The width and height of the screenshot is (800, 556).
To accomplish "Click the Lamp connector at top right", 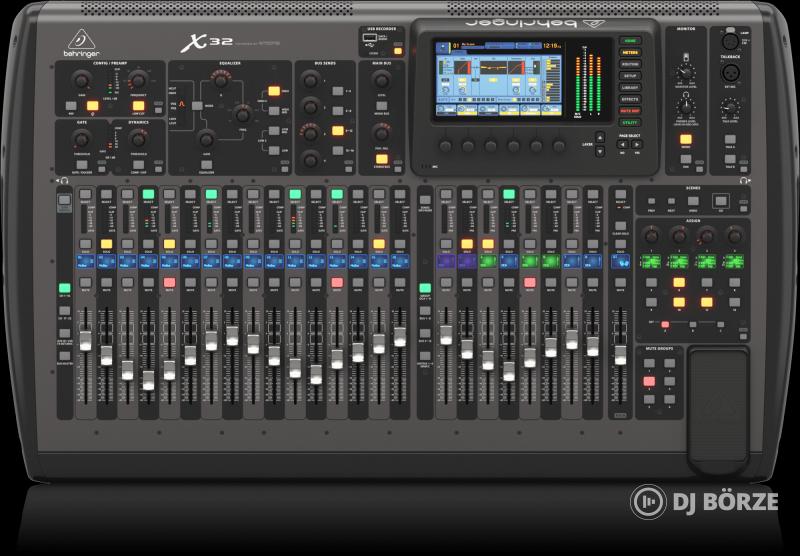I will coord(730,41).
